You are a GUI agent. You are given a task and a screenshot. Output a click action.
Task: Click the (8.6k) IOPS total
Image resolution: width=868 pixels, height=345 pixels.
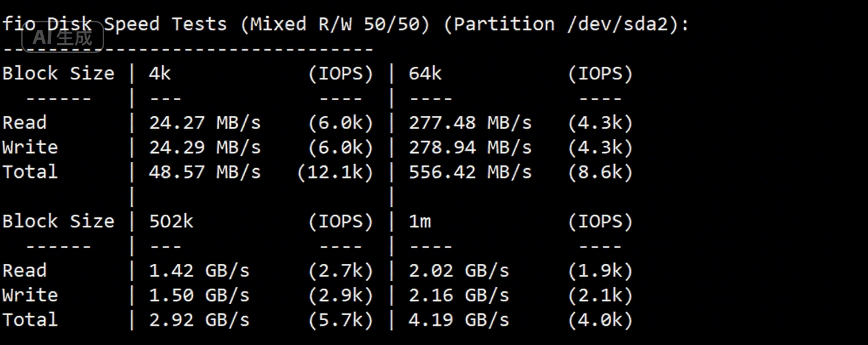600,172
